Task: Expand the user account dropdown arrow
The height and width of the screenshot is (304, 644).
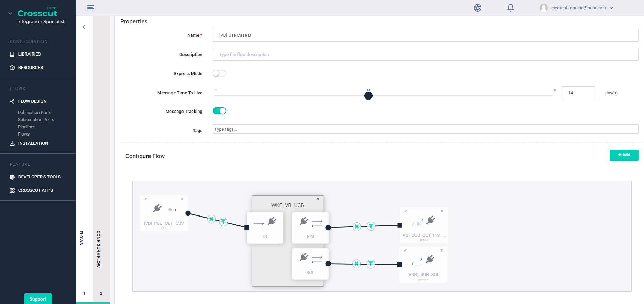Action: (611, 8)
